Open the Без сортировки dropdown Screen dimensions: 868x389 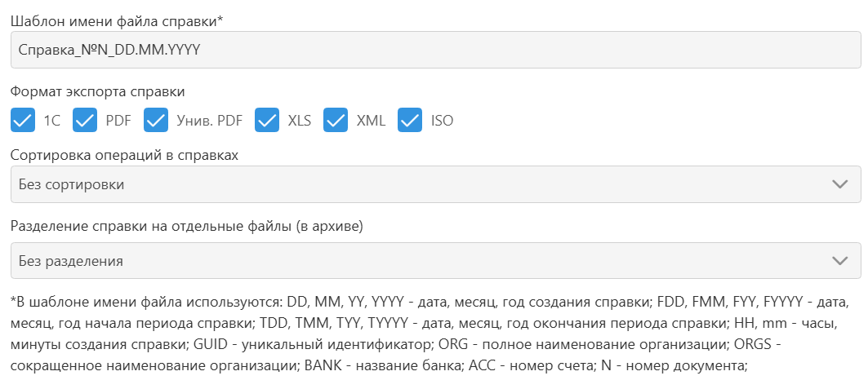point(434,184)
